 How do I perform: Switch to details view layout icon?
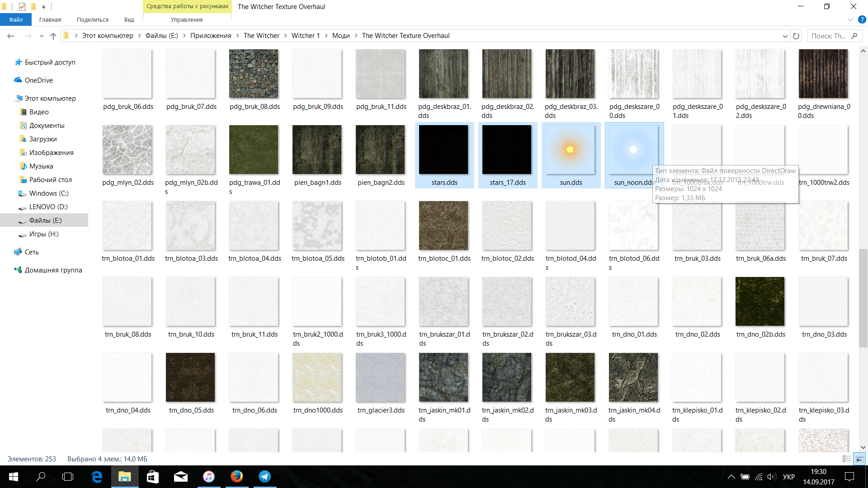pyautogui.click(x=847, y=459)
